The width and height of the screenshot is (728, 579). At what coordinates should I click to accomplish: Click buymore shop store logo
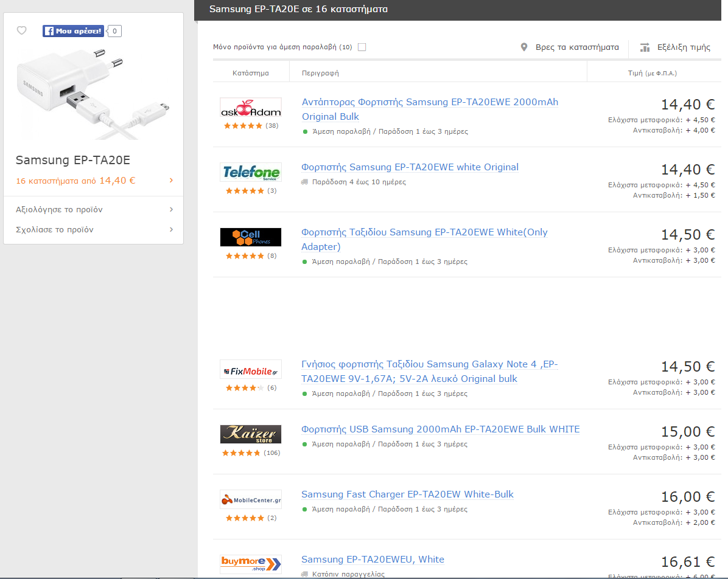[251, 564]
